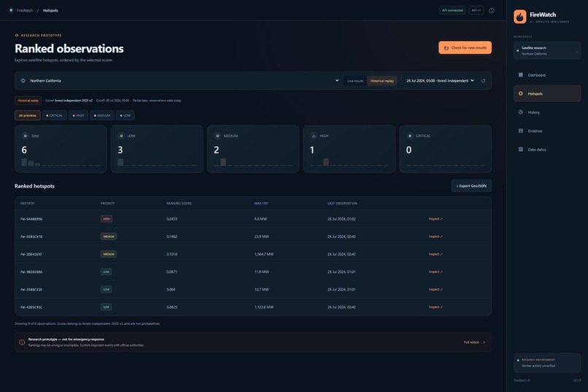
Task: Click the RANKING SCORE column header
Action: pyautogui.click(x=179, y=204)
